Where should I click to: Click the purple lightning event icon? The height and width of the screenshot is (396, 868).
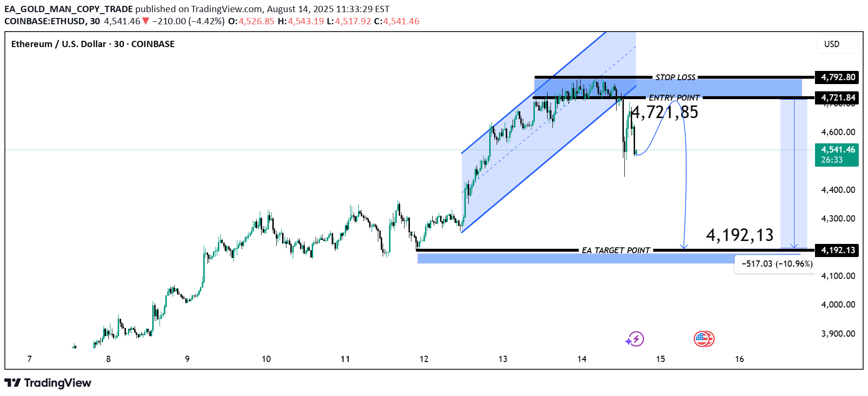635,339
